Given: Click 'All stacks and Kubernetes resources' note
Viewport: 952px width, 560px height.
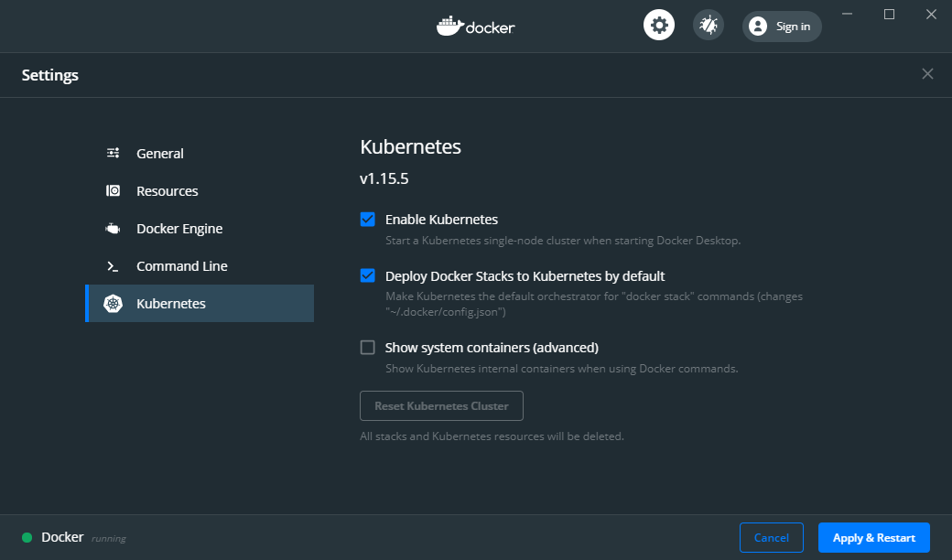Looking at the screenshot, I should [x=492, y=436].
